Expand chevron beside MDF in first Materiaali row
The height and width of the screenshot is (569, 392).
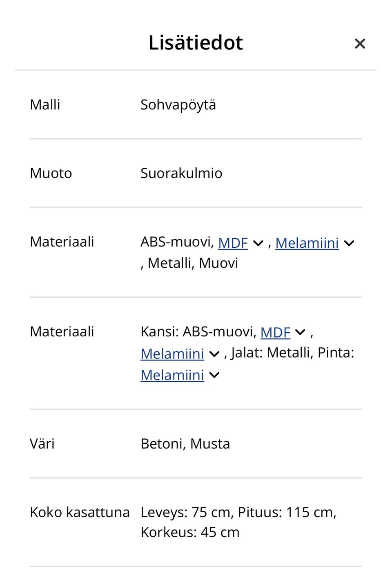click(258, 243)
